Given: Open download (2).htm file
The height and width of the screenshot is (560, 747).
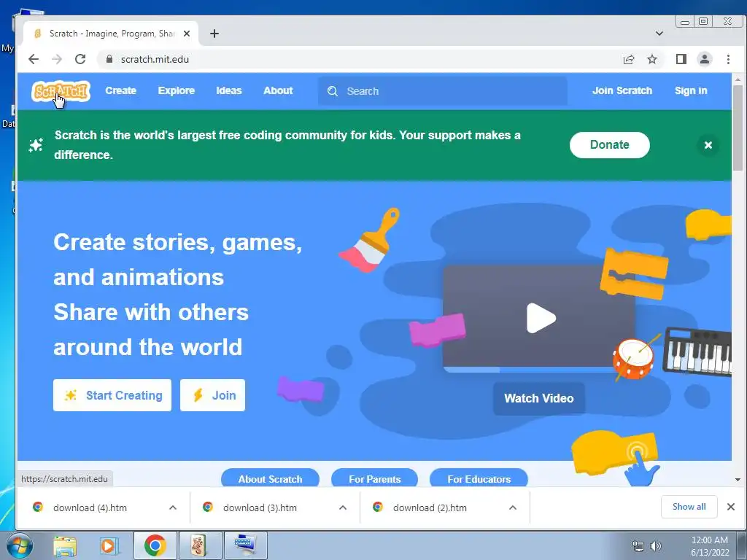Looking at the screenshot, I should 430,507.
